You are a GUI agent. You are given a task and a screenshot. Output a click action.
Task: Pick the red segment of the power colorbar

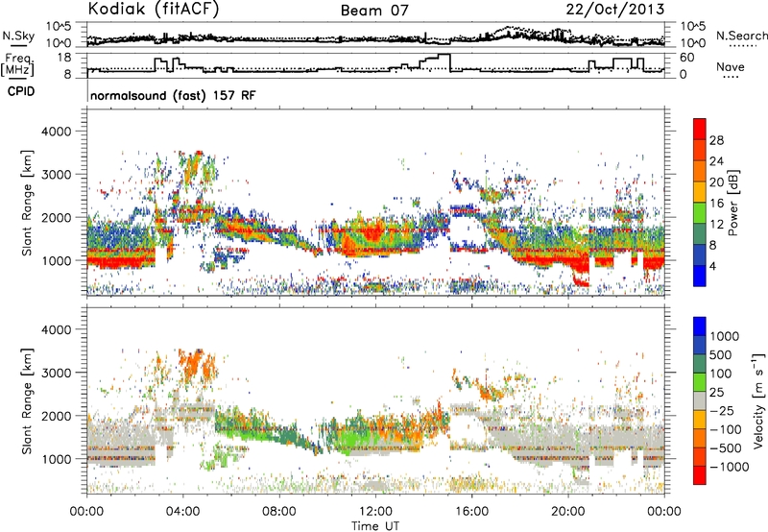[x=700, y=129]
